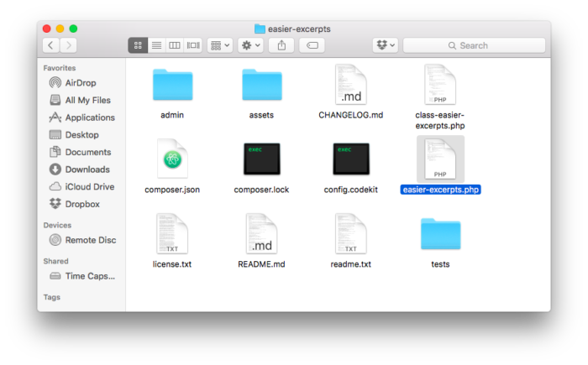Open iCloud Drive in the sidebar
This screenshot has width=588, height=365.
pos(83,186)
